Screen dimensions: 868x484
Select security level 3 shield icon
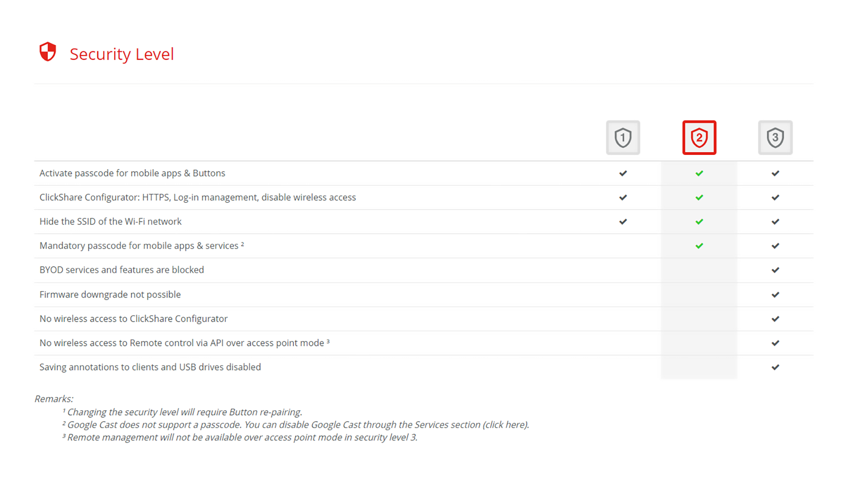(775, 138)
